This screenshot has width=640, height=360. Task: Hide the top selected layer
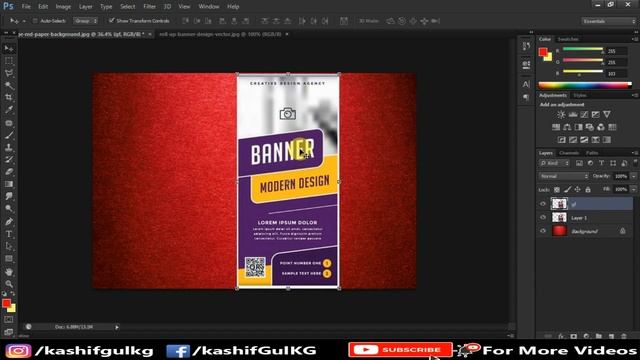[543, 204]
